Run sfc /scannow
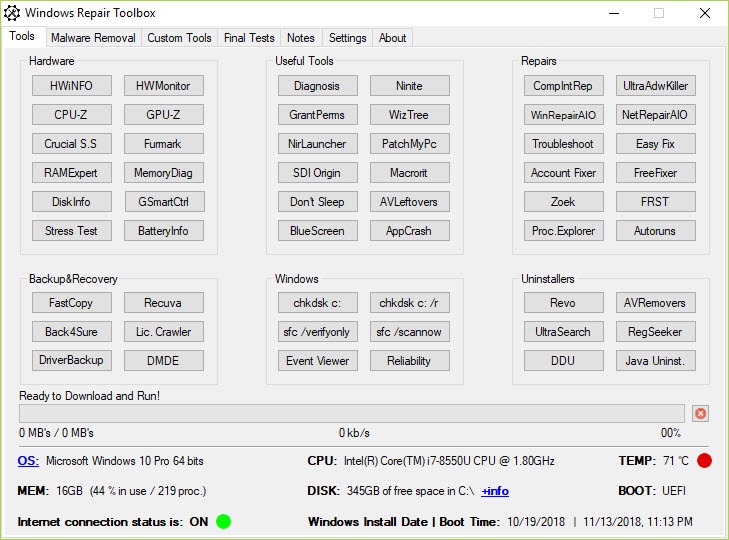The width and height of the screenshot is (729, 540). click(x=410, y=332)
